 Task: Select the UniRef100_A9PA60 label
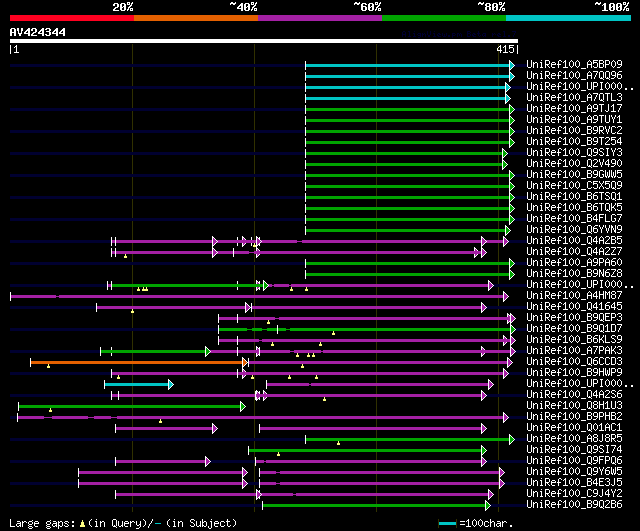tap(574, 263)
